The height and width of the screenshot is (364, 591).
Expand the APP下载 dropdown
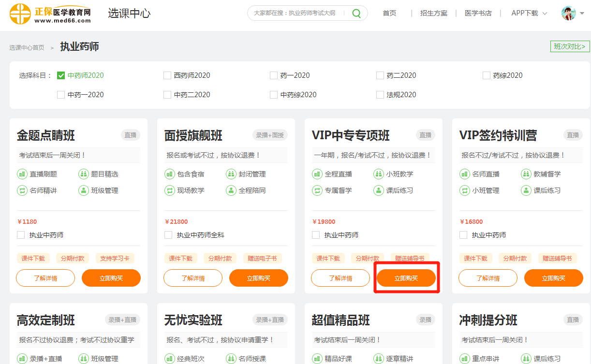click(x=529, y=14)
